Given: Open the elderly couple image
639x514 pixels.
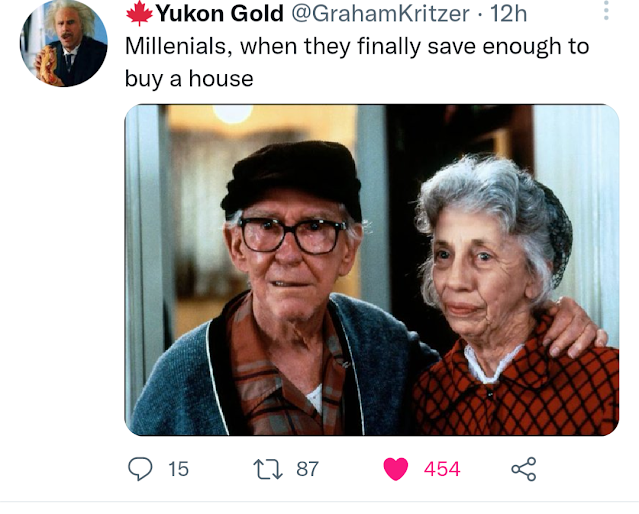Looking at the screenshot, I should pyautogui.click(x=372, y=270).
